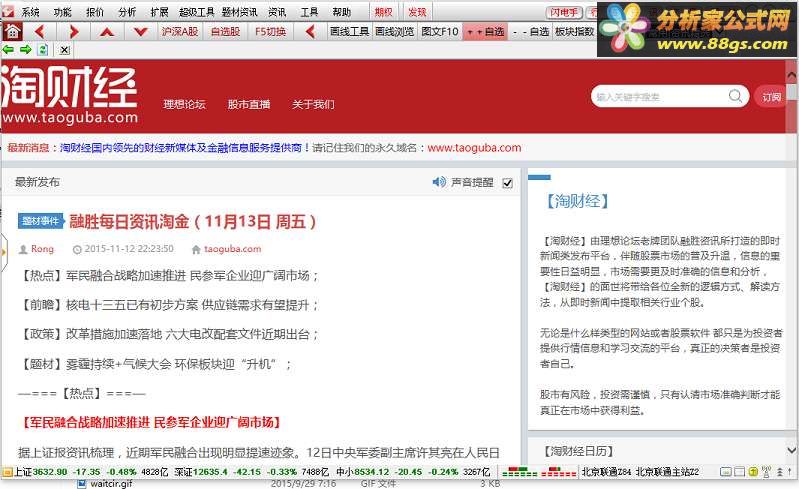
Task: Open 画线浏览 from the toolbar
Action: 394,32
